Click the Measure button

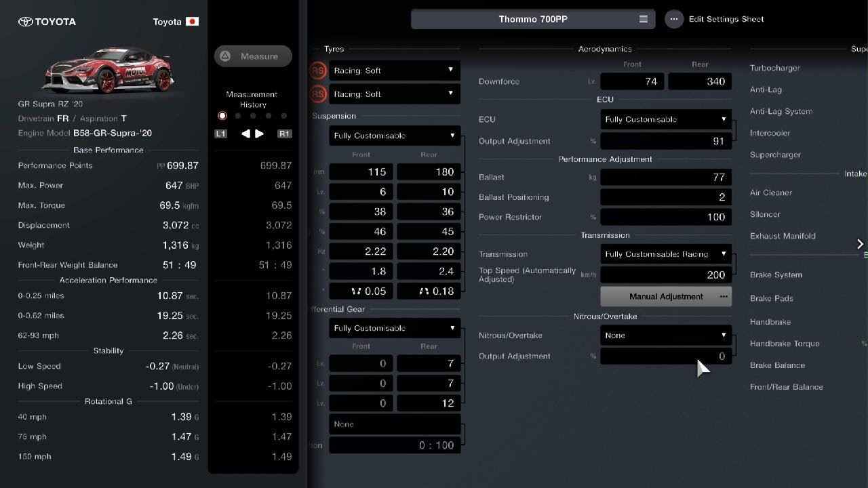(x=253, y=56)
